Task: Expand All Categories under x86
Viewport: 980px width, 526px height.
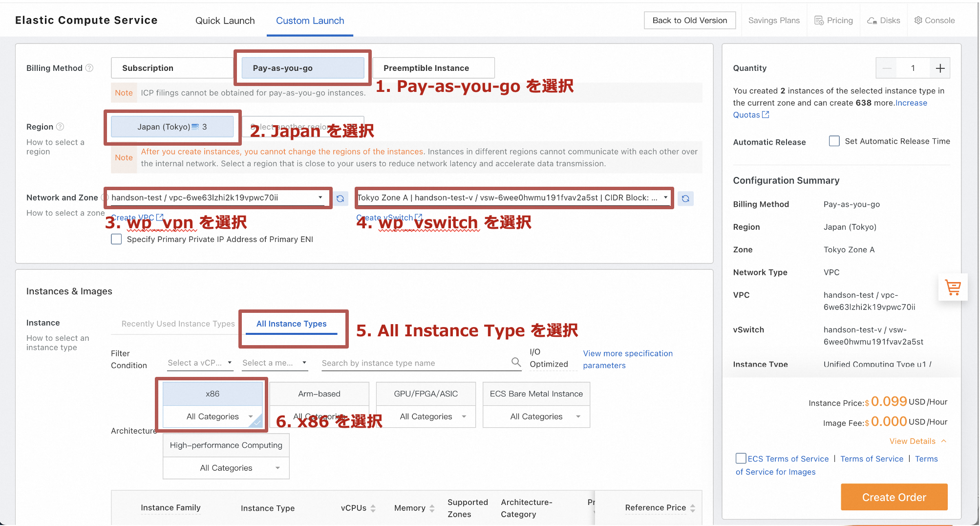Action: [x=213, y=416]
